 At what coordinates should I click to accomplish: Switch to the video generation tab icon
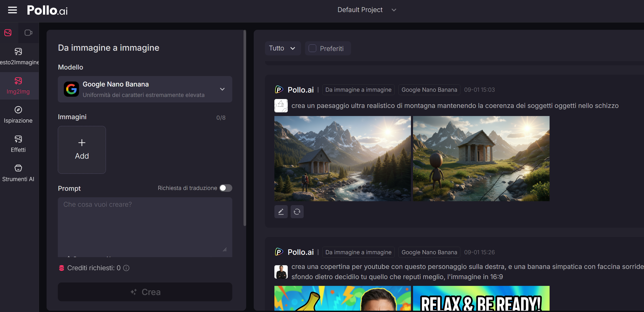(28, 33)
